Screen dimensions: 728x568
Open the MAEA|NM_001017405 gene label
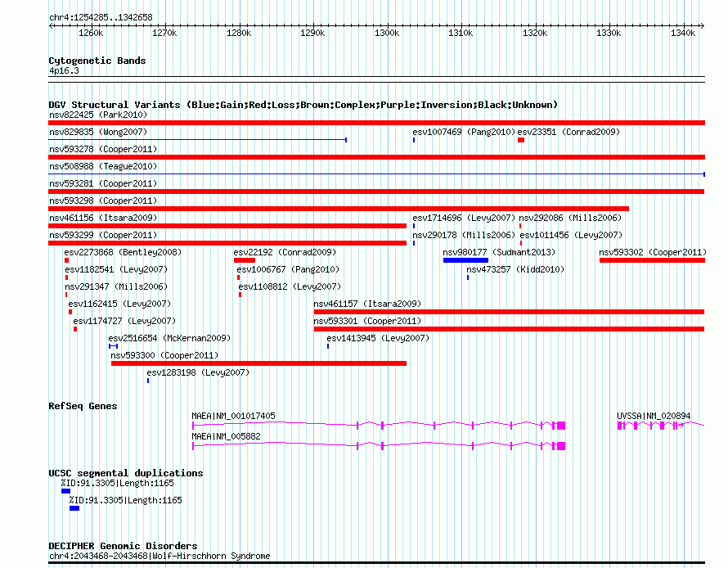click(234, 416)
